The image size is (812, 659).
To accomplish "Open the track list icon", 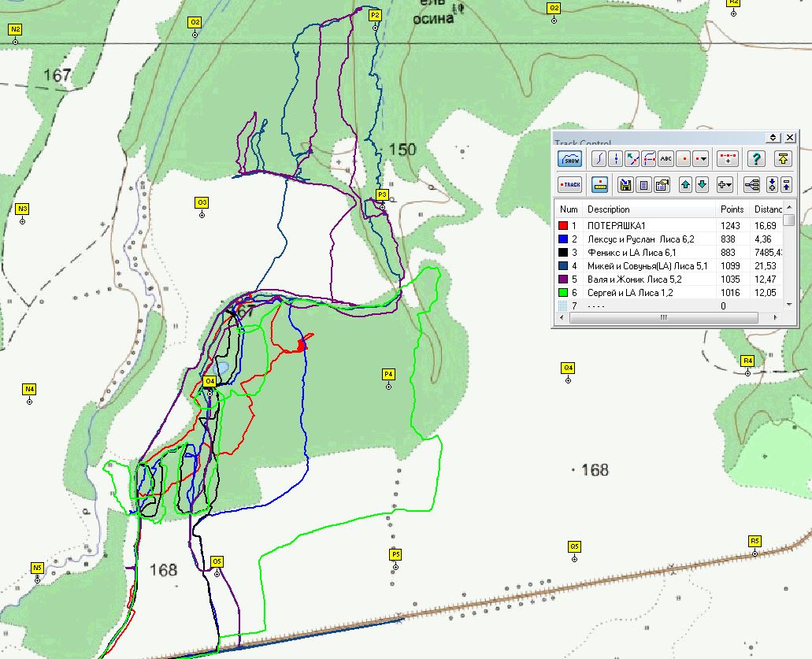I will 643,184.
